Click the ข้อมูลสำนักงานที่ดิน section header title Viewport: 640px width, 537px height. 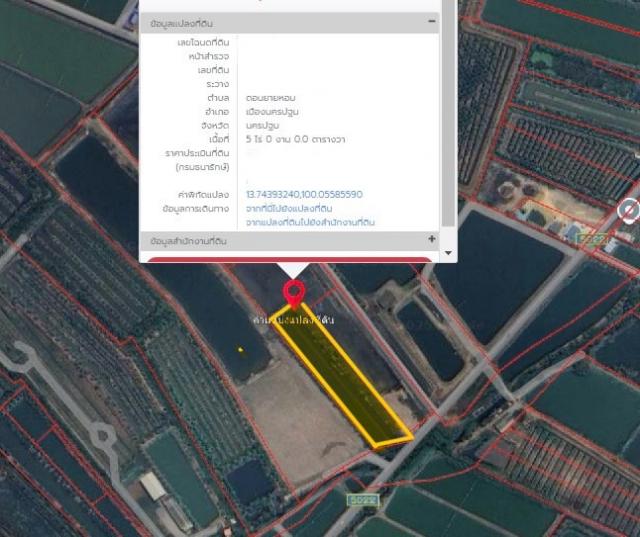(x=189, y=241)
